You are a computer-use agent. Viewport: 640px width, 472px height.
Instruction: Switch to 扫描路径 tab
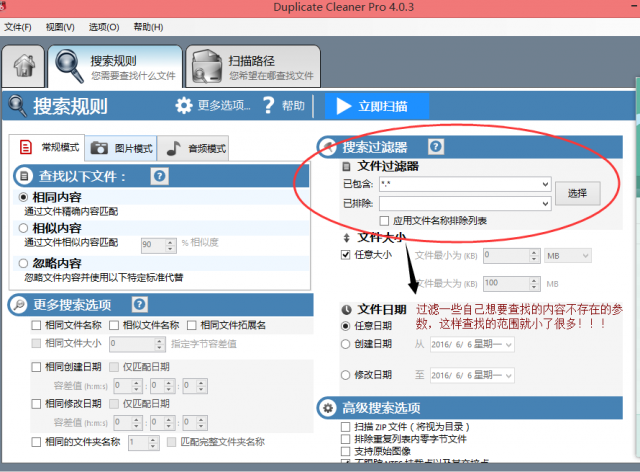click(253, 67)
